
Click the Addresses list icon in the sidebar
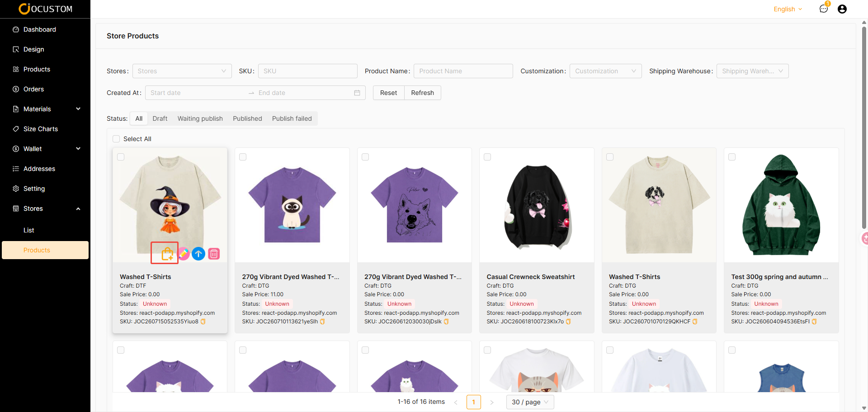[16, 169]
